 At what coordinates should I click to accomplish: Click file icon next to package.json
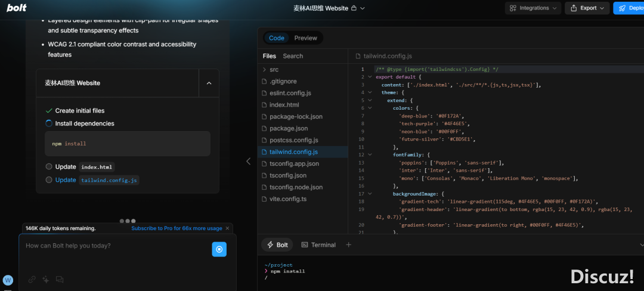click(x=264, y=128)
